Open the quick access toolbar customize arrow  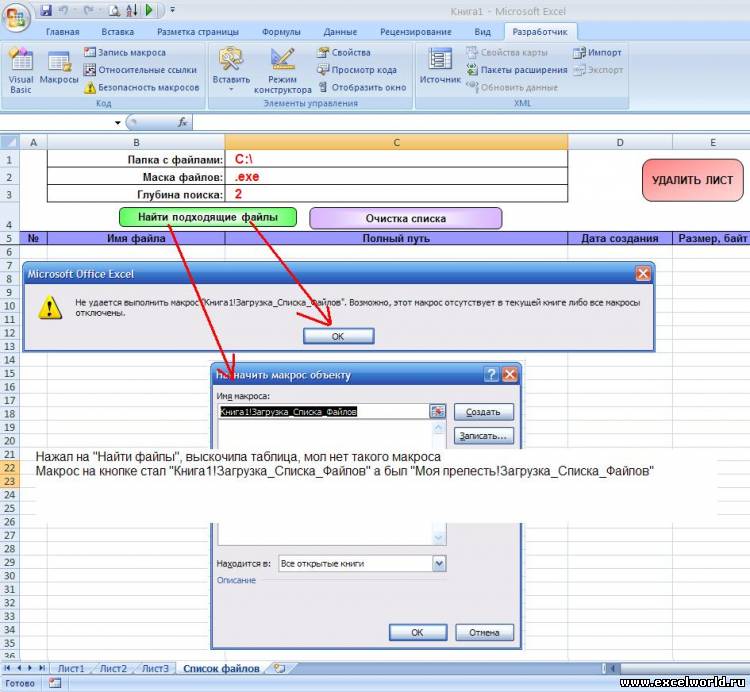[x=173, y=10]
